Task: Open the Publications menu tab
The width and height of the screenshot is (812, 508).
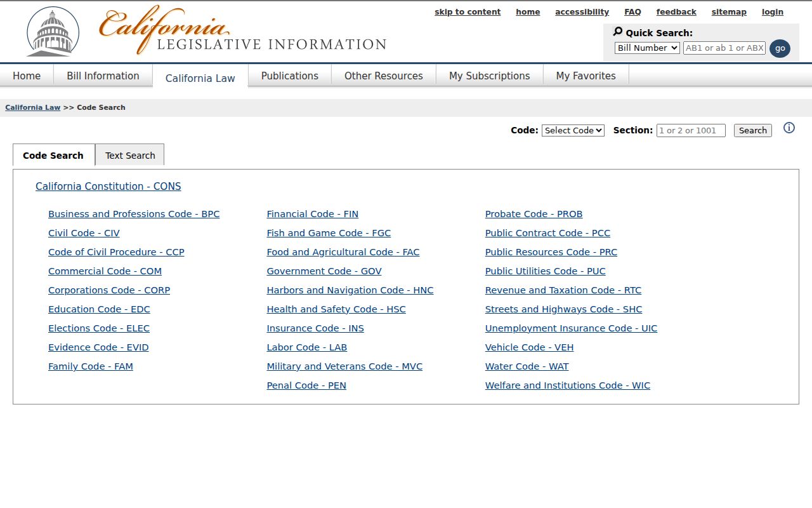Action: point(290,76)
